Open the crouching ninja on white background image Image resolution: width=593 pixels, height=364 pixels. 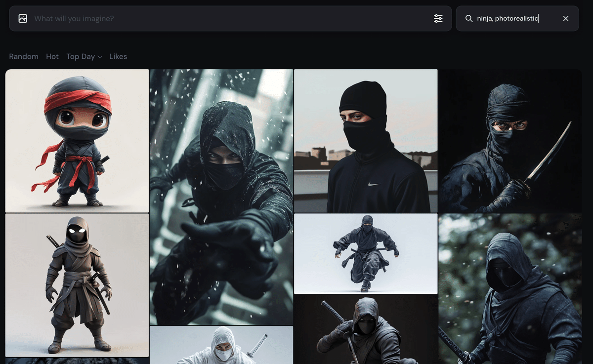366,253
